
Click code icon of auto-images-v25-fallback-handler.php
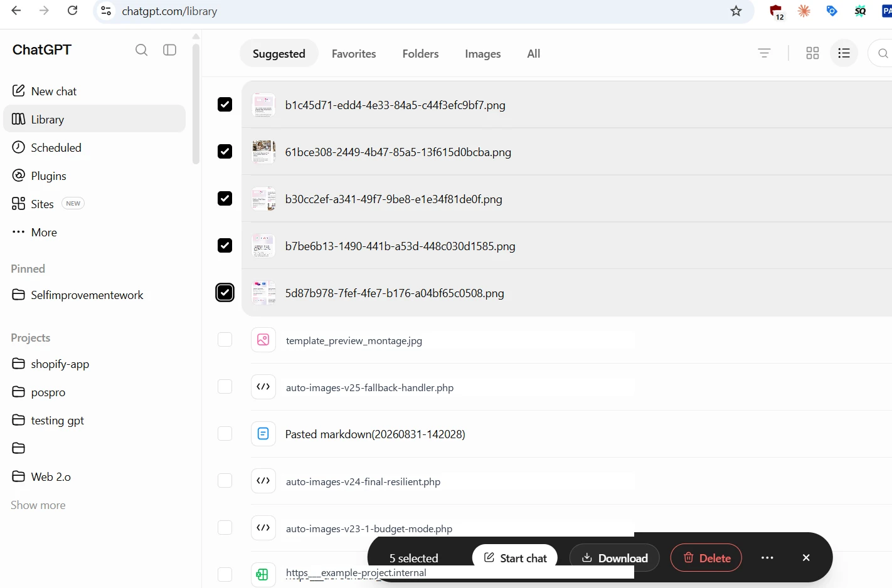pyautogui.click(x=263, y=387)
